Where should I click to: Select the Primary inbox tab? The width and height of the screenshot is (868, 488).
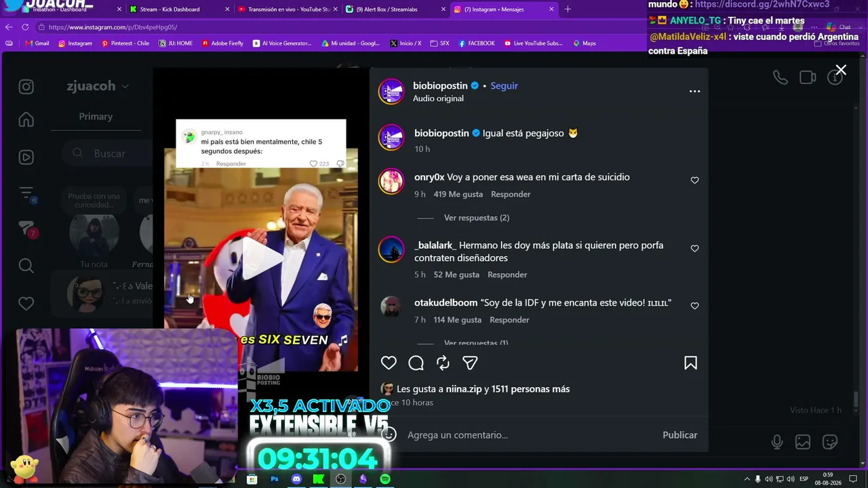click(x=96, y=117)
